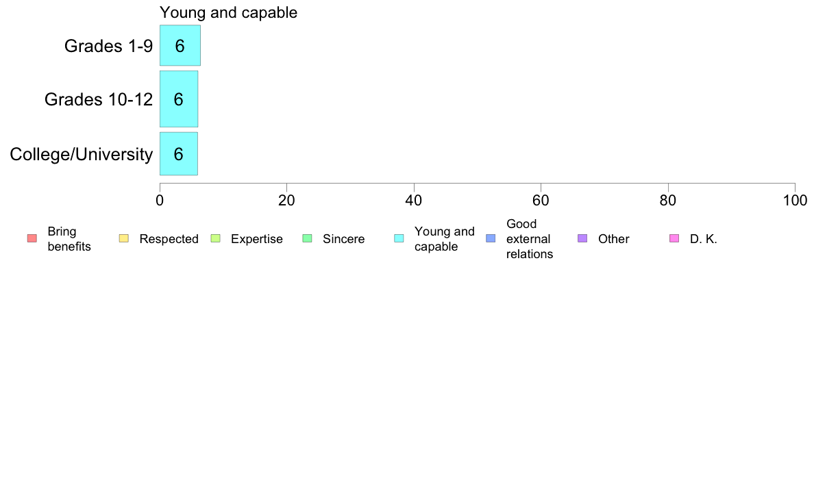Viewport: 814px width, 504px height.
Task: Click the 100 tick on the x-axis
Action: point(795,201)
